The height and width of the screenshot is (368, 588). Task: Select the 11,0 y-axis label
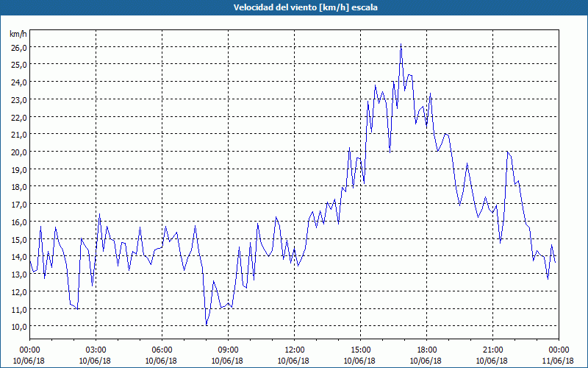click(18, 309)
